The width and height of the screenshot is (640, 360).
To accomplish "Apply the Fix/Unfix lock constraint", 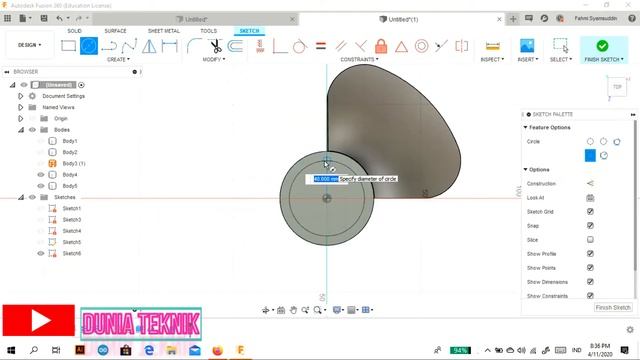I will (x=381, y=46).
